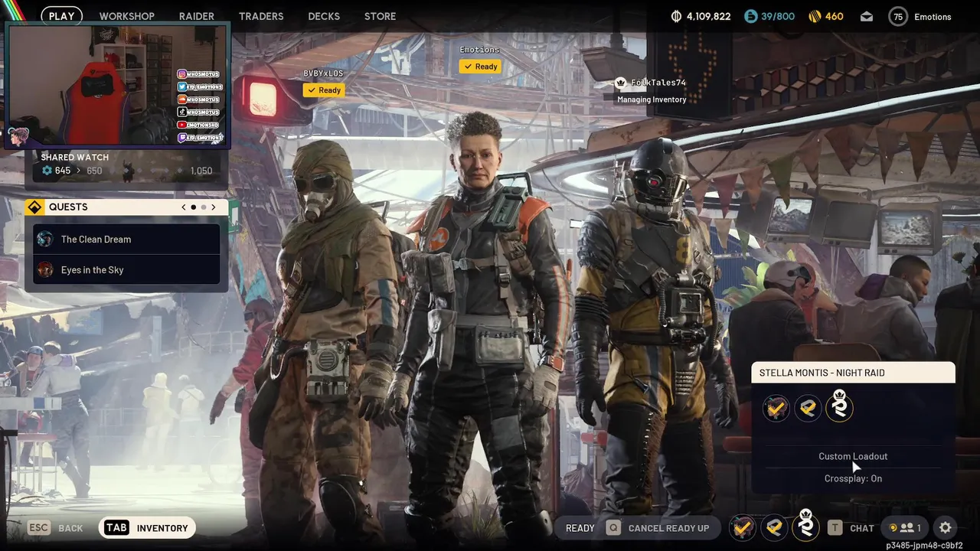This screenshot has width=980, height=551.
Task: Go to next quests page arrow
Action: tap(214, 207)
